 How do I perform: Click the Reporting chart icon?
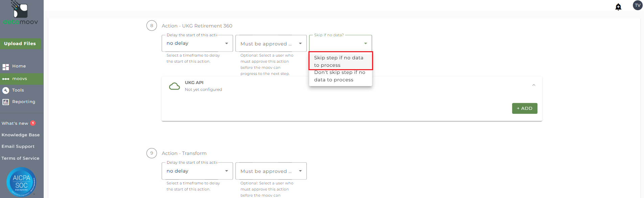point(6,102)
